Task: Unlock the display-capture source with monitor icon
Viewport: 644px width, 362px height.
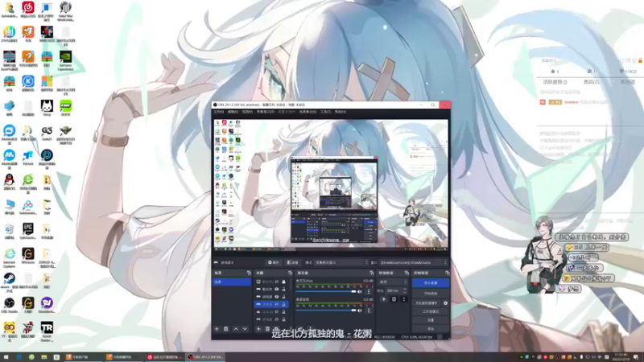Action: (283, 282)
